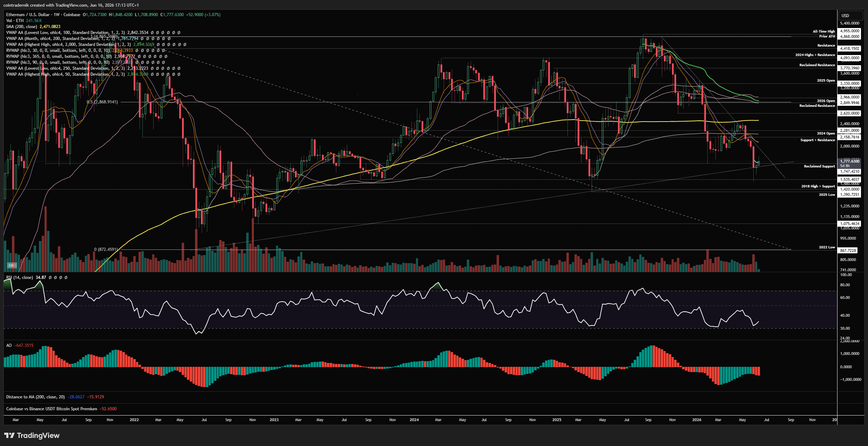
Task: Click the 2,620.0000 price axis label
Action: (850, 114)
